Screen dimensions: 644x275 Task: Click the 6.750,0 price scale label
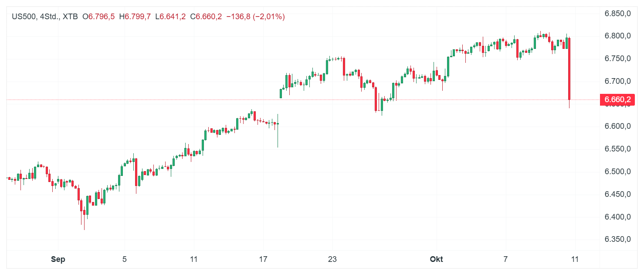[x=617, y=58]
